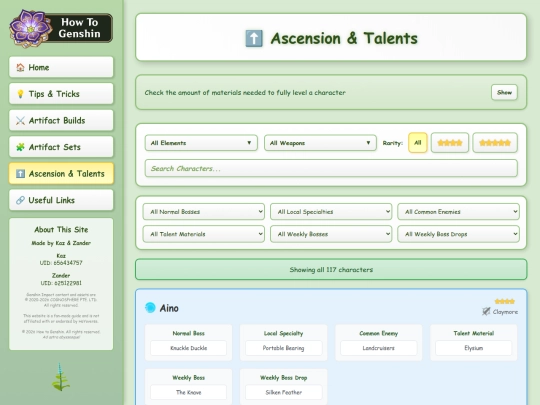
Task: Click the puzzle piece icon on Artifact Sets
Action: tap(20, 147)
